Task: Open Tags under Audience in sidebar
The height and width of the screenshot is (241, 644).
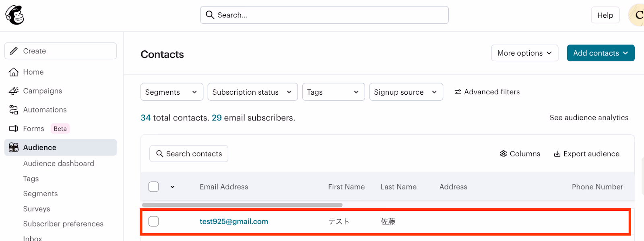Action: pos(31,179)
